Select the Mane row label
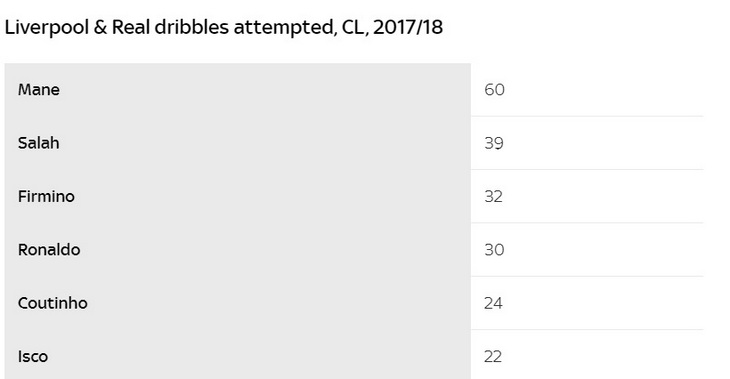 (x=39, y=89)
